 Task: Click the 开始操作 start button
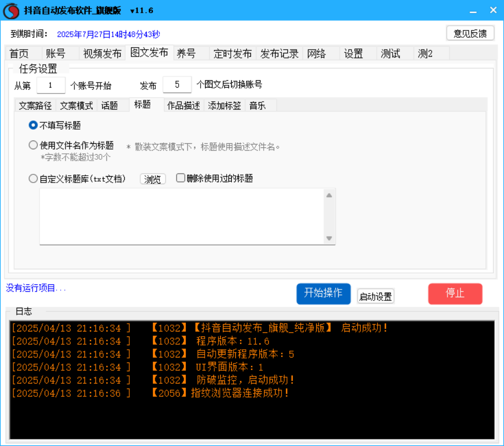pyautogui.click(x=324, y=294)
